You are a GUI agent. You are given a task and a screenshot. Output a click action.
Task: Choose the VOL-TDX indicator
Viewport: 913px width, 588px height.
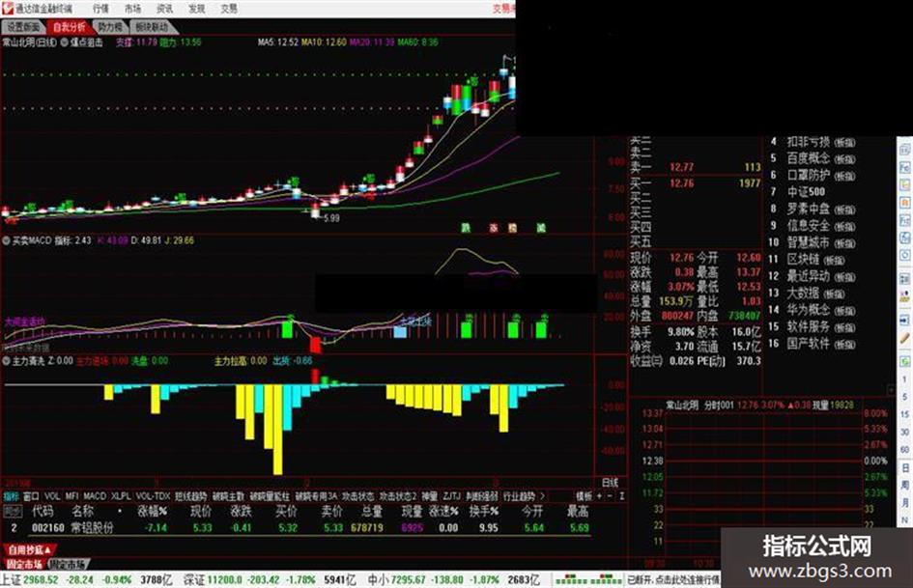(154, 496)
